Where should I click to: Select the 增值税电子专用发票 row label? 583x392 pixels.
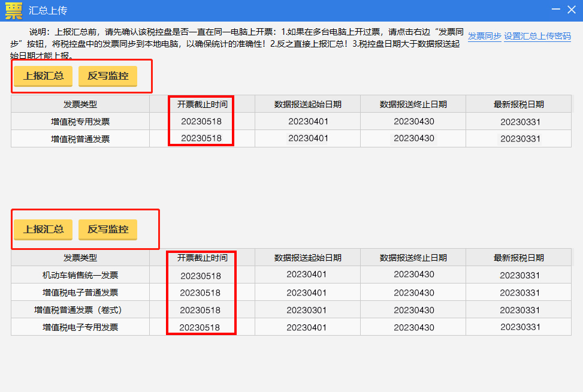click(x=80, y=327)
